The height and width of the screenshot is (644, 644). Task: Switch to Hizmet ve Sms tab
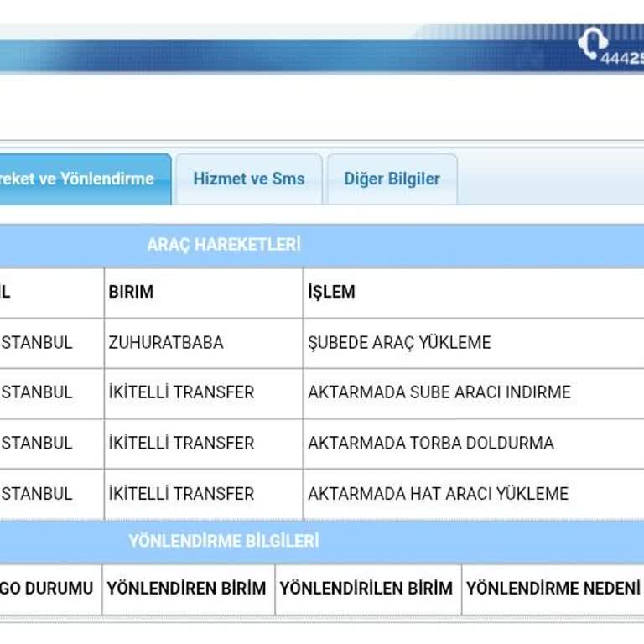click(249, 179)
